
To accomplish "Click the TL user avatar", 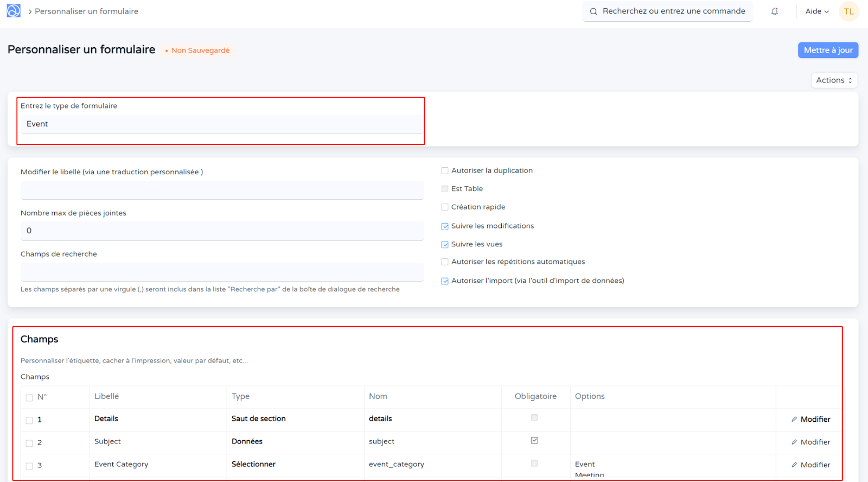I will (x=848, y=11).
